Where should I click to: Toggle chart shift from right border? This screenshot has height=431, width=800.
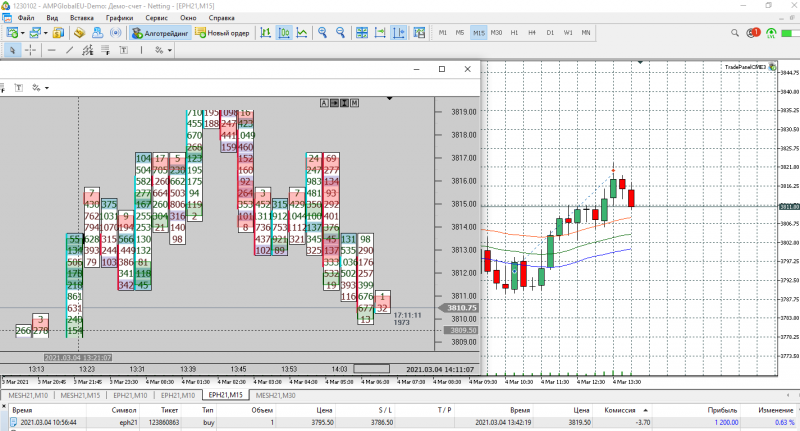coord(398,33)
